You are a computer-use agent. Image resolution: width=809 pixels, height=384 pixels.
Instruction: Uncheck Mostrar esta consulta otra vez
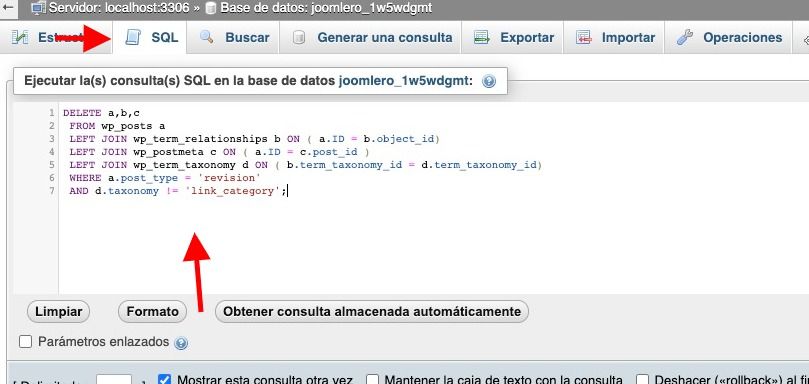164,380
